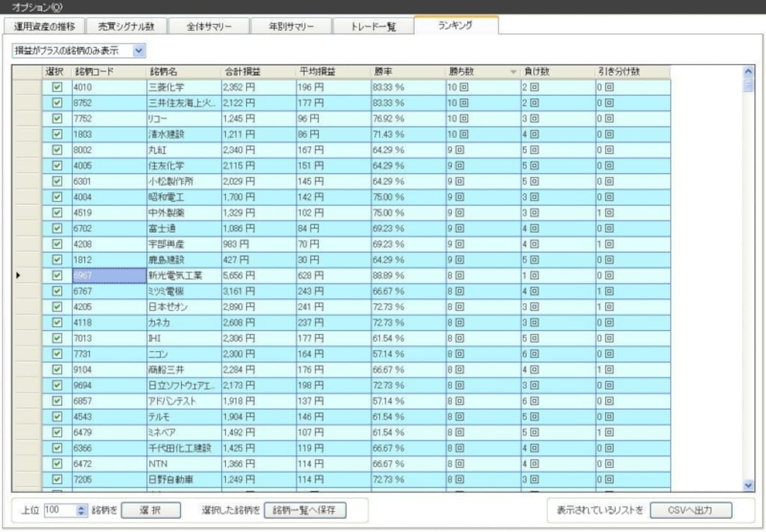Screen dimensions: 766x532
Task: Click the row selector arrow for 6967
Action: 19,275
